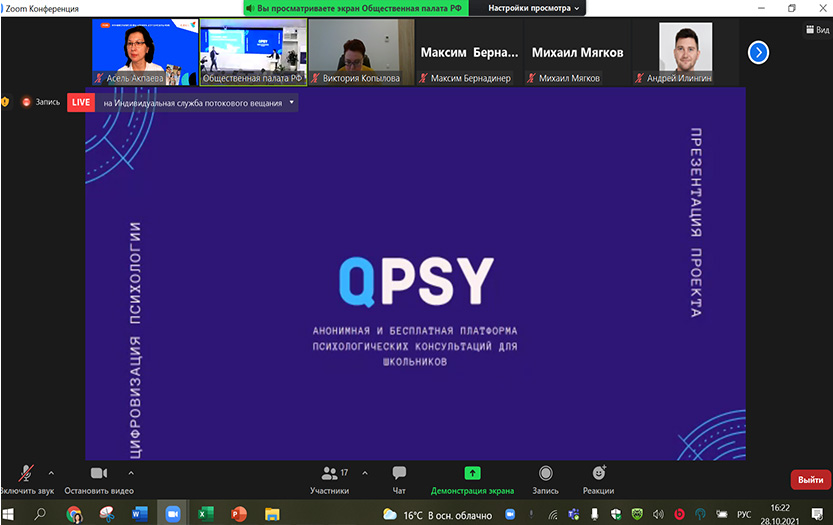
Task: Open PowerPoint from the taskbar
Action: tap(238, 514)
